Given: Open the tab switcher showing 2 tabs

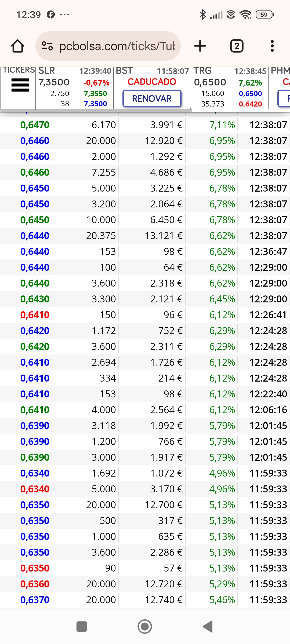Looking at the screenshot, I should [237, 46].
